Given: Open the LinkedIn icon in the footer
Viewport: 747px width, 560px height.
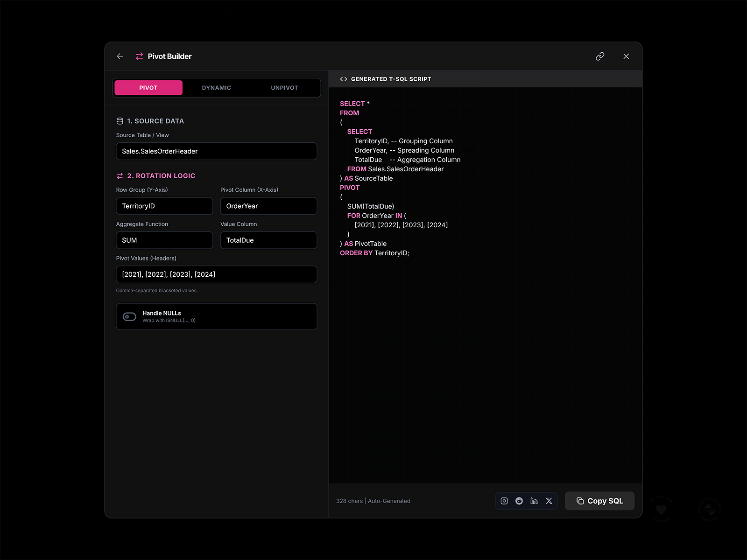Looking at the screenshot, I should [x=534, y=501].
